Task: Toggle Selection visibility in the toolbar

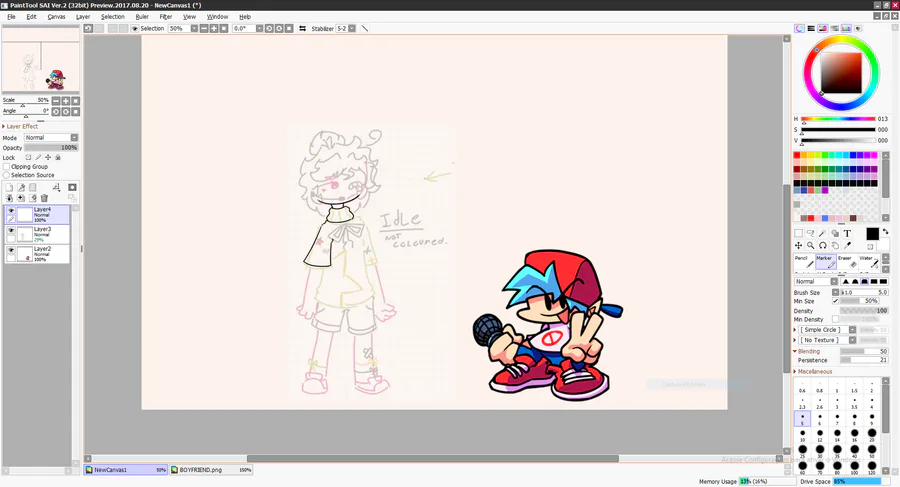Action: (135, 28)
